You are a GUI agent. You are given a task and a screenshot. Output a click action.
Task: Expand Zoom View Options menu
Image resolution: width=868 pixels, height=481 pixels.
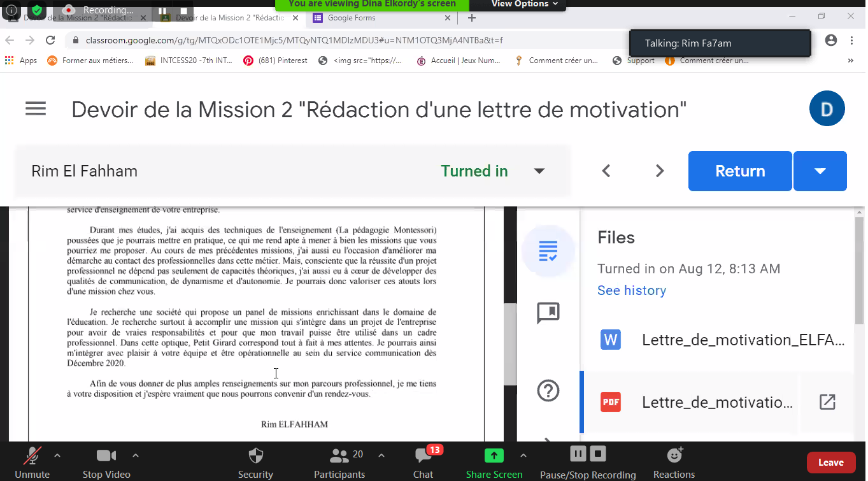(x=524, y=4)
